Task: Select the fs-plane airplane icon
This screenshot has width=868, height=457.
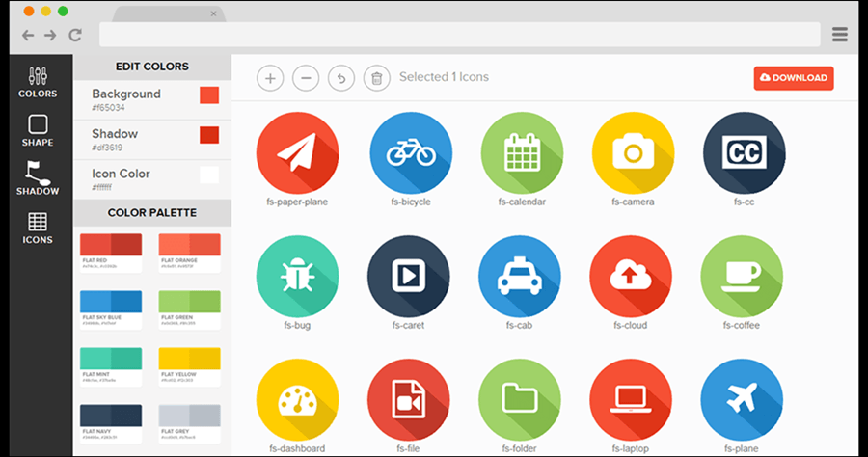Action: tap(742, 399)
